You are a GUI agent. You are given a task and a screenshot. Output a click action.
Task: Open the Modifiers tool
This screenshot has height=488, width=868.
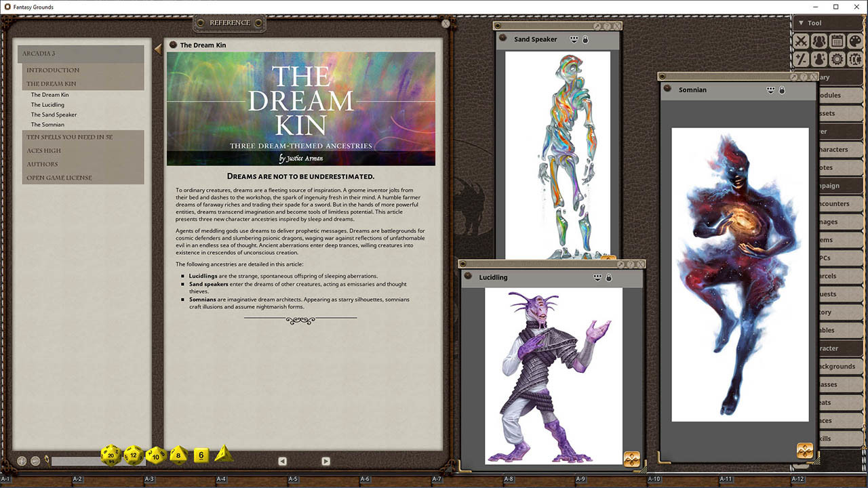[801, 58]
